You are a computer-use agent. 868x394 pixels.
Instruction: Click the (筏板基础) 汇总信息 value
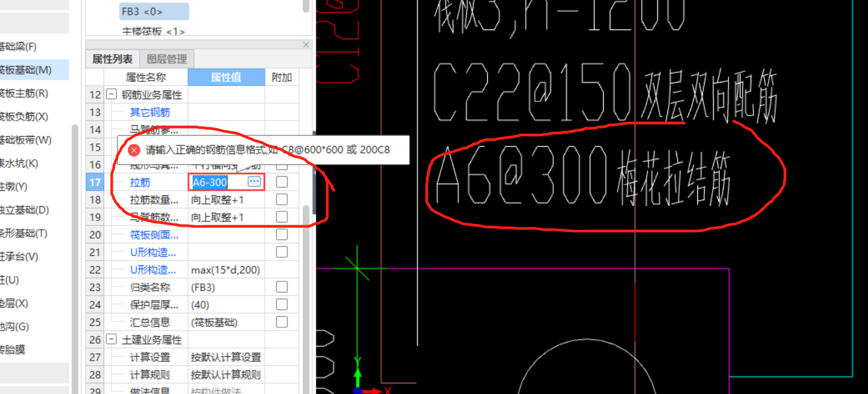point(226,322)
